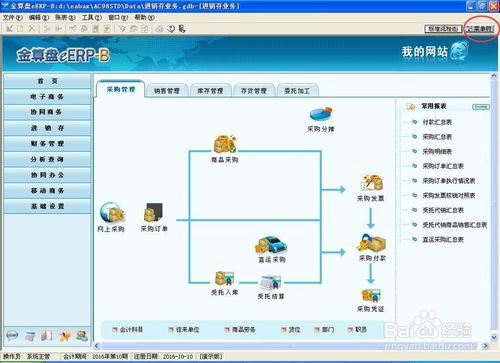Open the 商品采购 icon
Viewport: 500px width, 363px height.
(225, 144)
